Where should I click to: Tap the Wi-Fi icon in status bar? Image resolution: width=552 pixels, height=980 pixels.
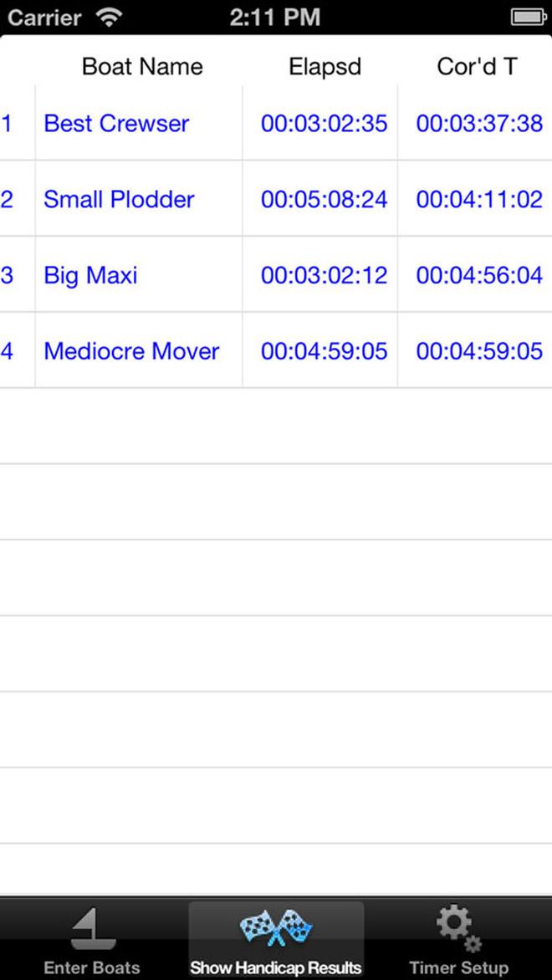(x=110, y=17)
